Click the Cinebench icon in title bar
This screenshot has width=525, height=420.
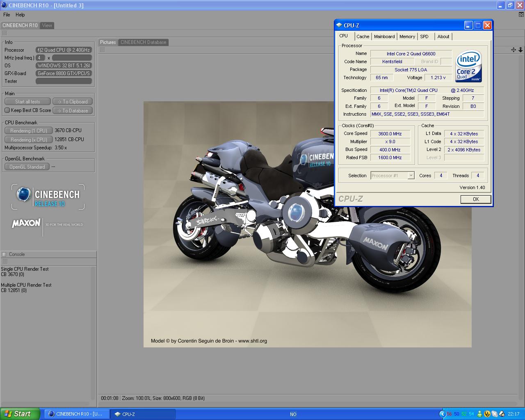click(4, 5)
